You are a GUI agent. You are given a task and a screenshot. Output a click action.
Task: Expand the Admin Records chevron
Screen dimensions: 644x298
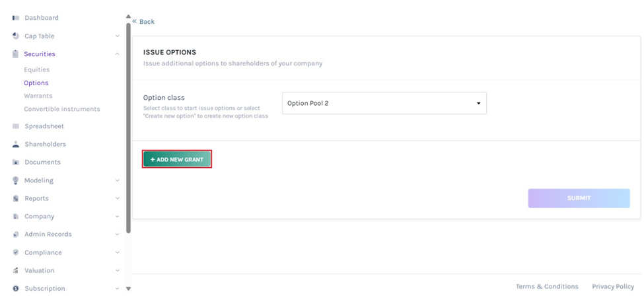(x=118, y=235)
